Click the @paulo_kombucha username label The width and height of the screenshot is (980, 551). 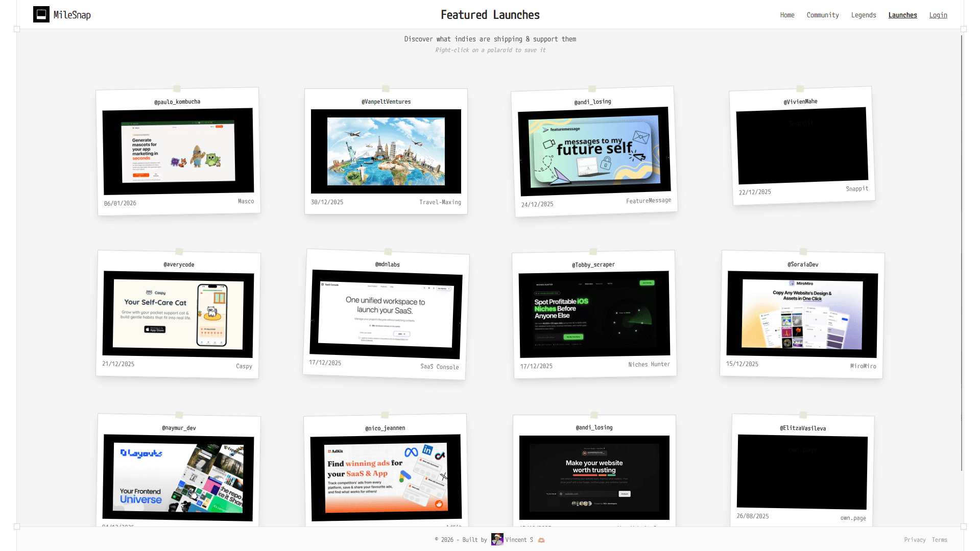[177, 102]
